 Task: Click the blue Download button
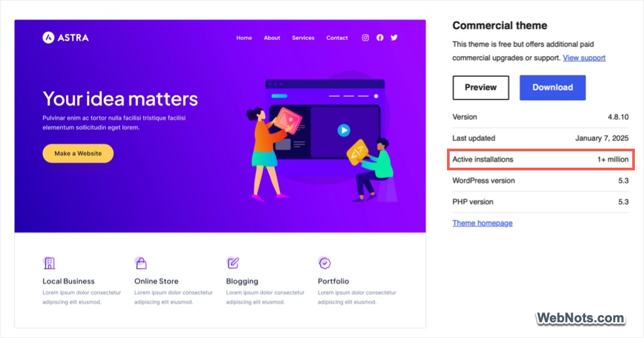pos(552,88)
